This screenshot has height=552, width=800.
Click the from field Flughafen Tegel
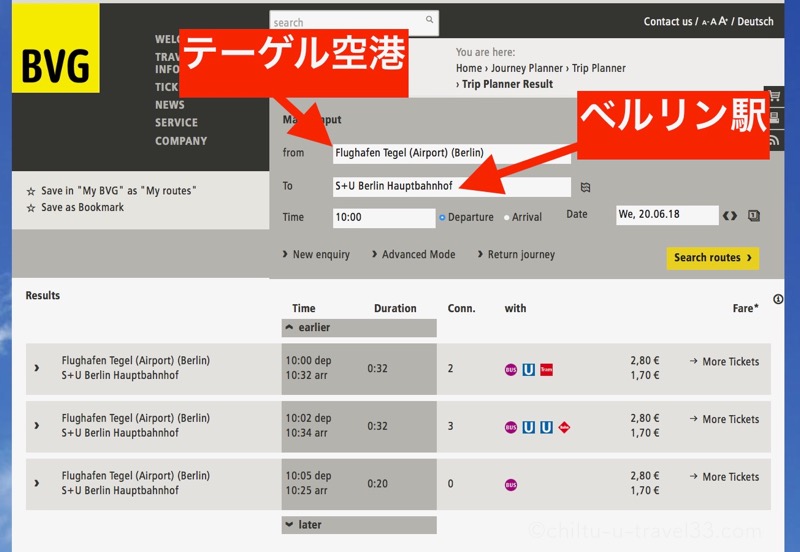(452, 153)
